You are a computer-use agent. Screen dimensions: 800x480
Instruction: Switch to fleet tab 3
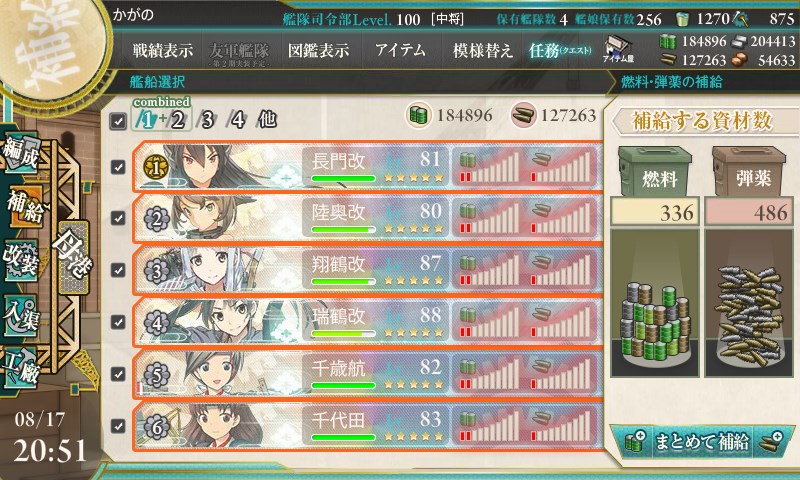pos(207,120)
